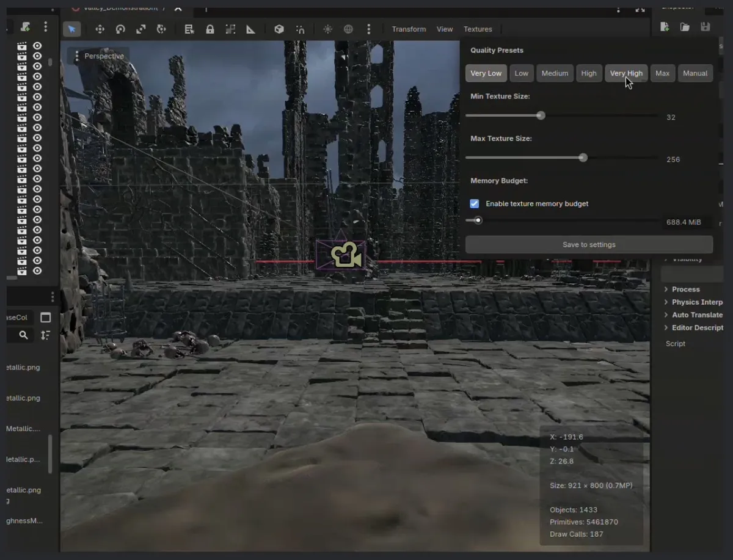Close the Valley_Demonstration scene tab
Viewport: 733px width, 560px height.
pos(178,8)
